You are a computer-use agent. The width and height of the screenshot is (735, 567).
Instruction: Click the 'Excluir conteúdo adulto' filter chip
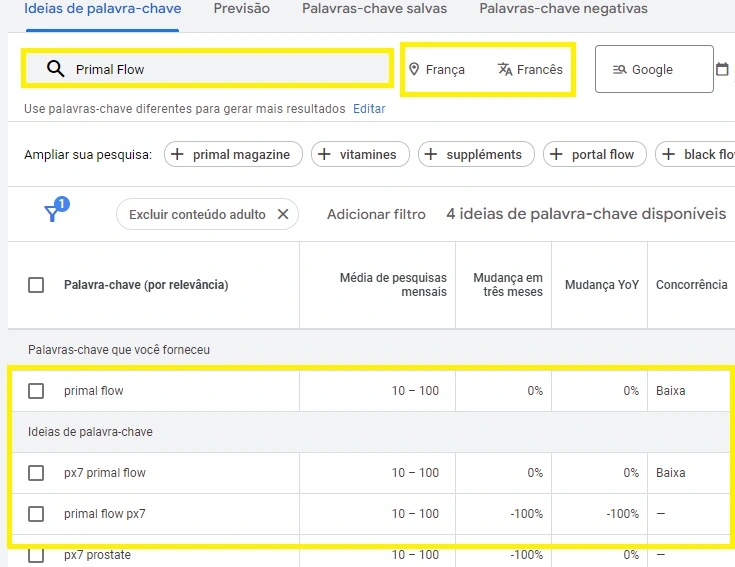click(x=207, y=214)
